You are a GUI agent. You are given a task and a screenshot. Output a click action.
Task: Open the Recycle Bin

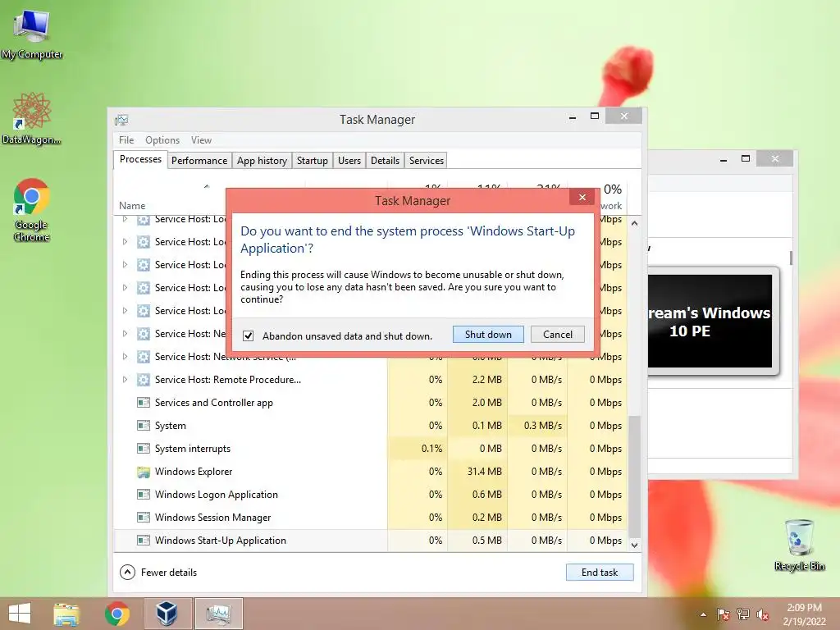click(x=799, y=545)
